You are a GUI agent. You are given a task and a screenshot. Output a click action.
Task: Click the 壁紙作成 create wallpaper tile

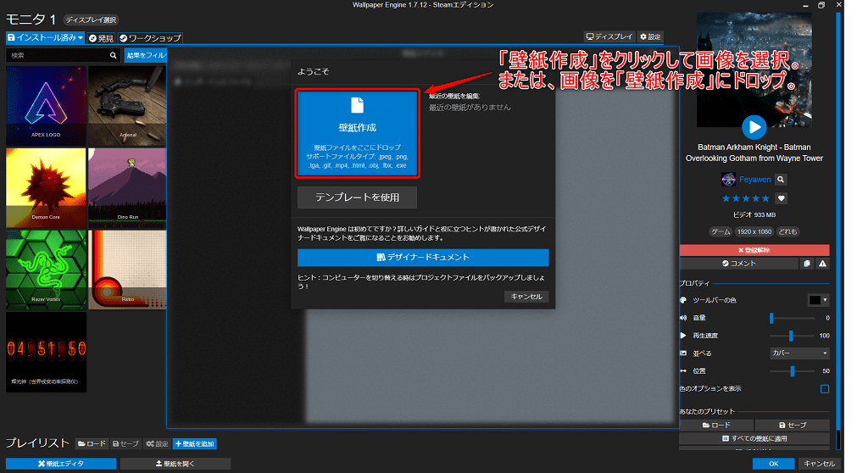pos(358,133)
